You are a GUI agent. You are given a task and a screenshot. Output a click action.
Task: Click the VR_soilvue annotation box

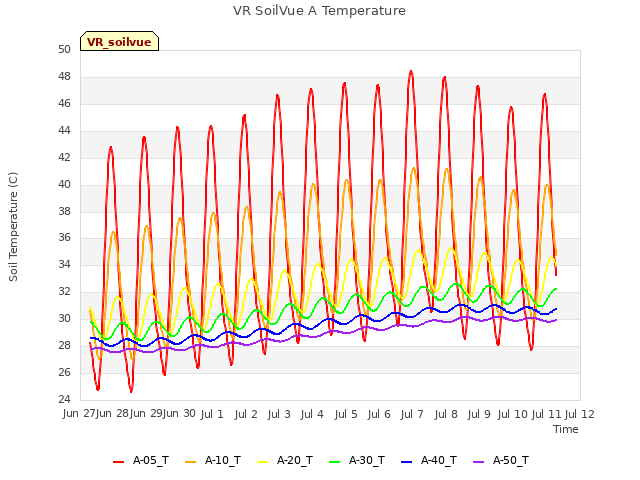click(119, 41)
